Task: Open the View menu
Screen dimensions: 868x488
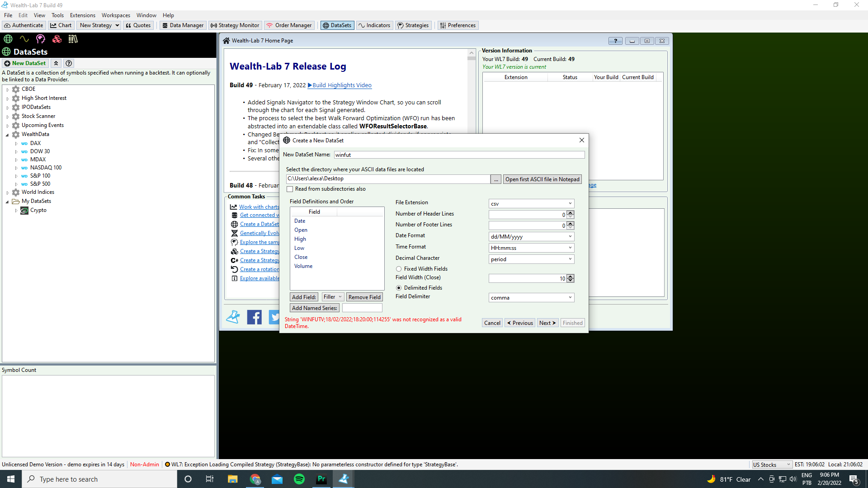Action: tap(39, 15)
